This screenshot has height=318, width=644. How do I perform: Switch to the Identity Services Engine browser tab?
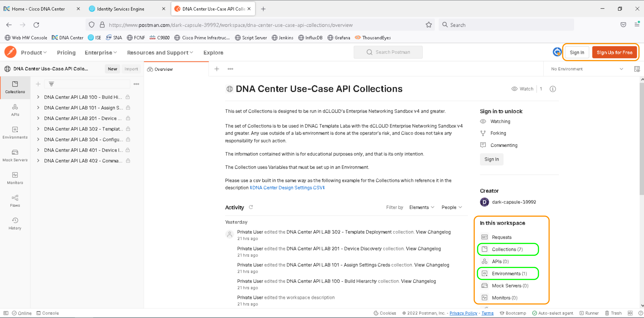120,8
